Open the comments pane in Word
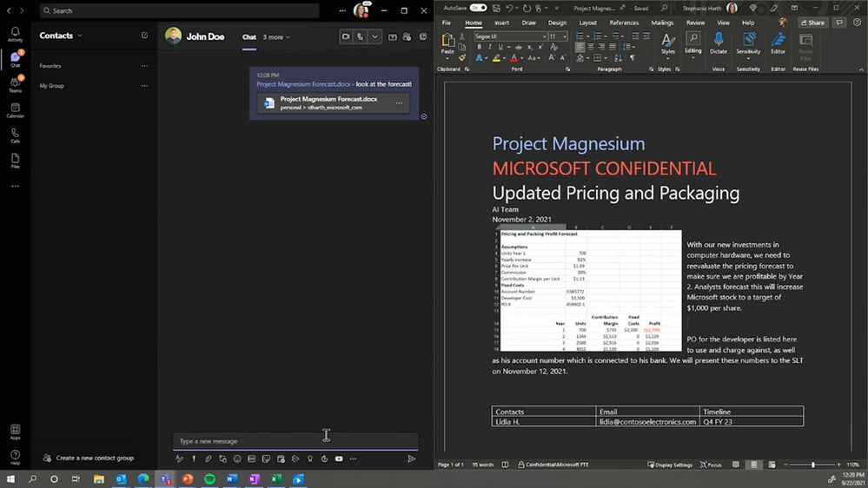The image size is (868, 488). (840, 23)
